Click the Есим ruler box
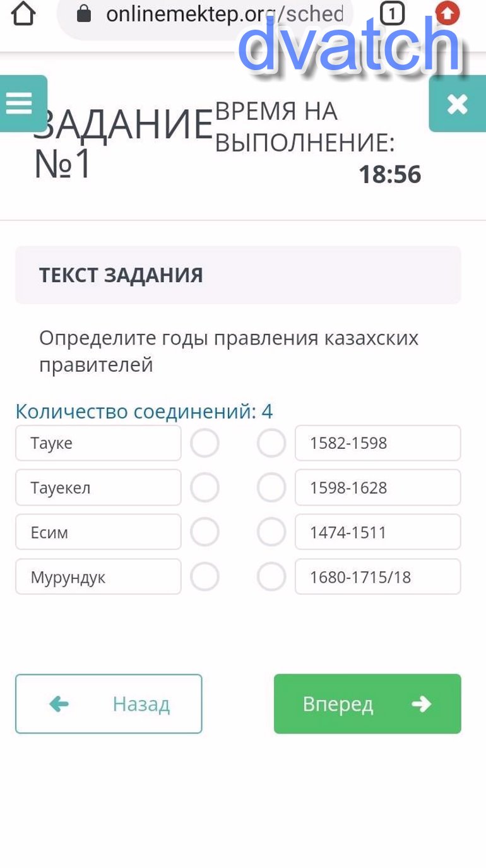The width and height of the screenshot is (486, 868). 98,532
